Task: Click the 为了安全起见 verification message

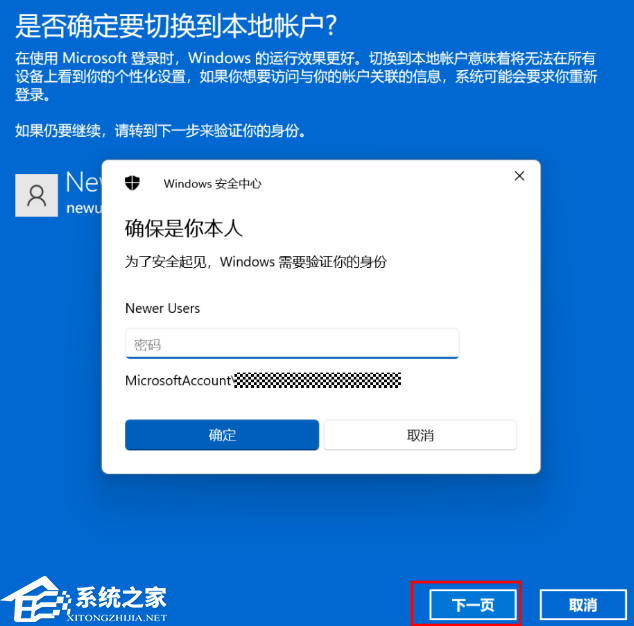Action: click(256, 262)
